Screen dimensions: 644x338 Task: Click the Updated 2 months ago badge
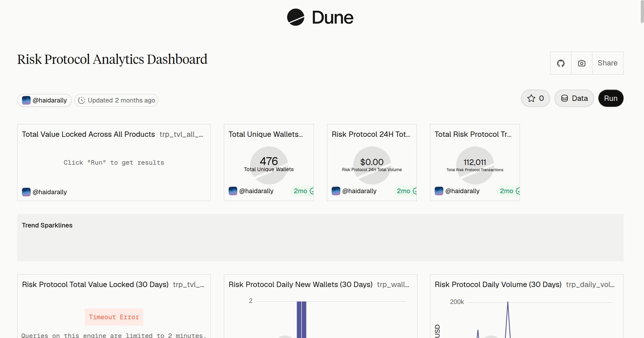tap(116, 100)
